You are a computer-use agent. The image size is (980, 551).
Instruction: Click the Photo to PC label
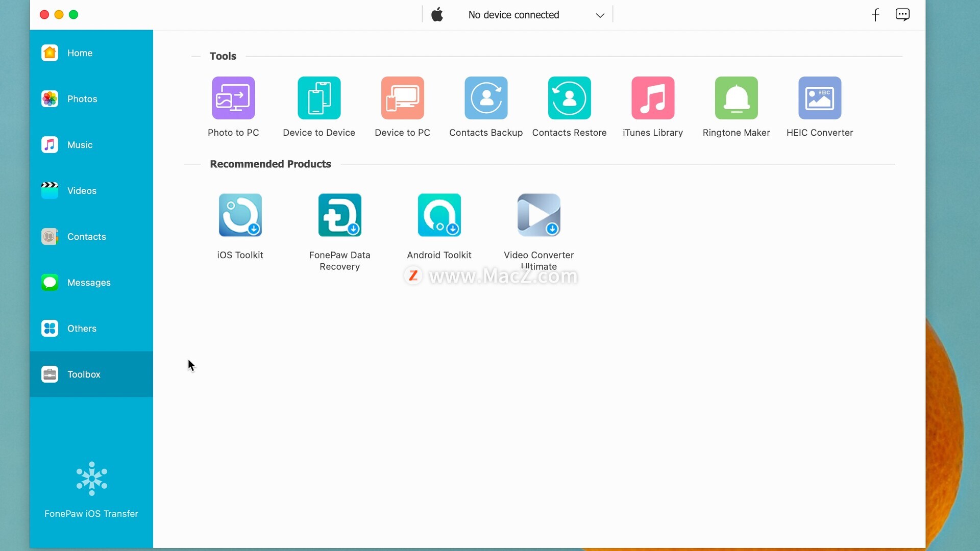point(233,133)
